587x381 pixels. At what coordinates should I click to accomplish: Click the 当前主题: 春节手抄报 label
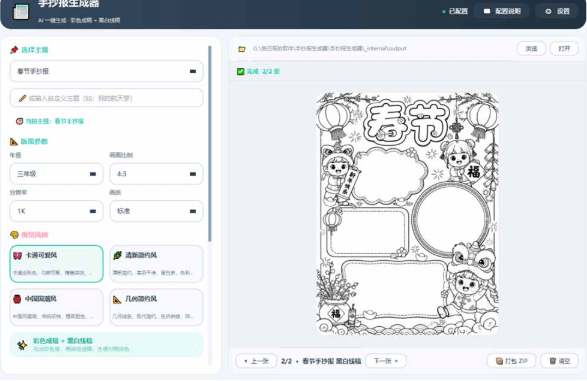[55, 121]
